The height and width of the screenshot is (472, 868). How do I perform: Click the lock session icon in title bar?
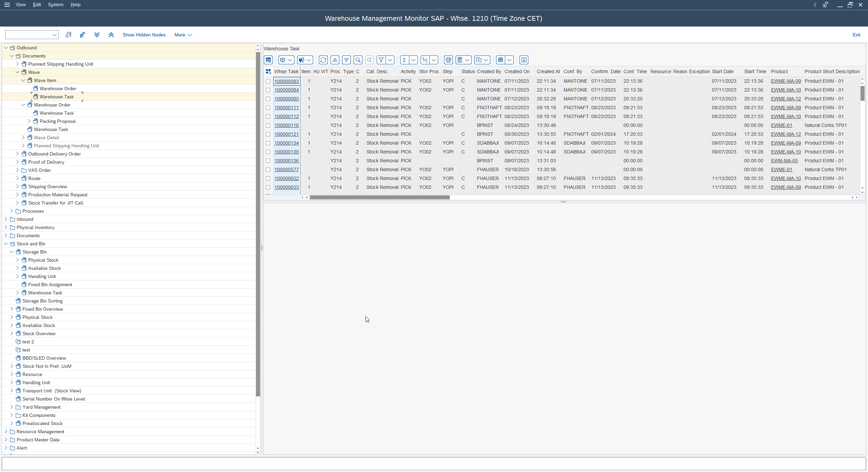tap(826, 4)
